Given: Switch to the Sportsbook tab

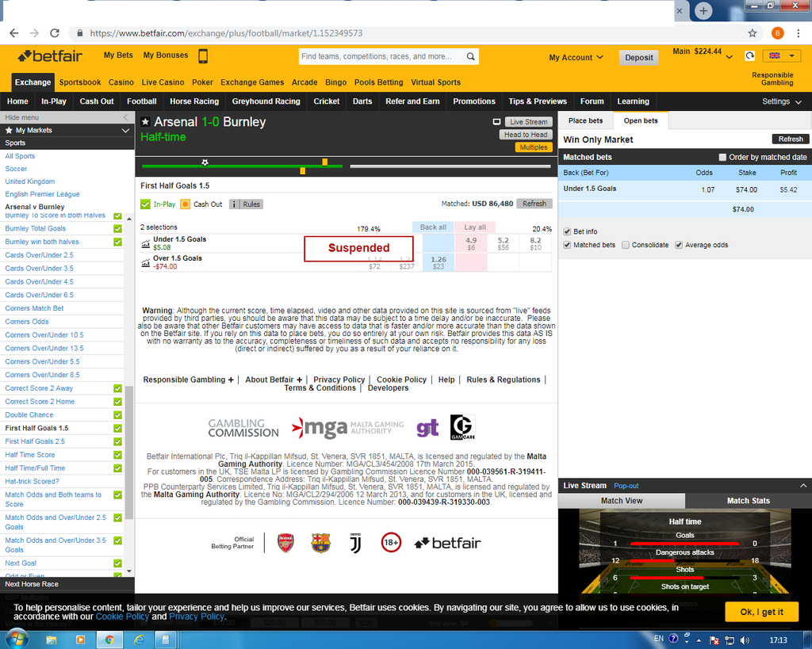Looking at the screenshot, I should (x=80, y=82).
